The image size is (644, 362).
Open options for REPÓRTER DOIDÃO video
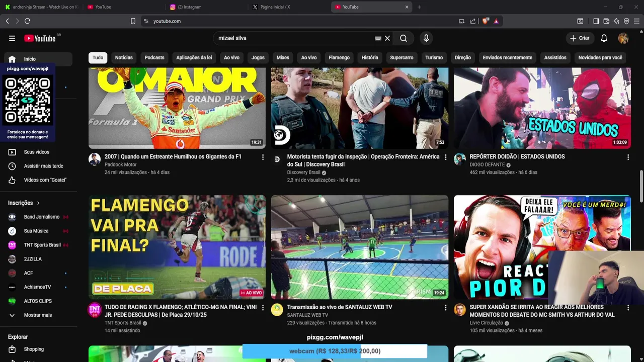coord(628,157)
